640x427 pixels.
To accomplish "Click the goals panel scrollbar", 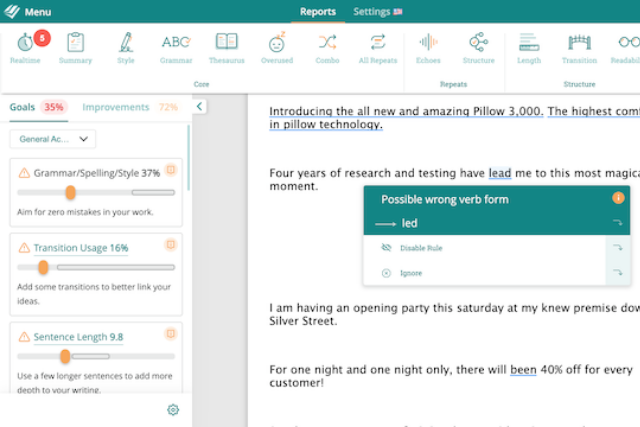I will click(188, 158).
